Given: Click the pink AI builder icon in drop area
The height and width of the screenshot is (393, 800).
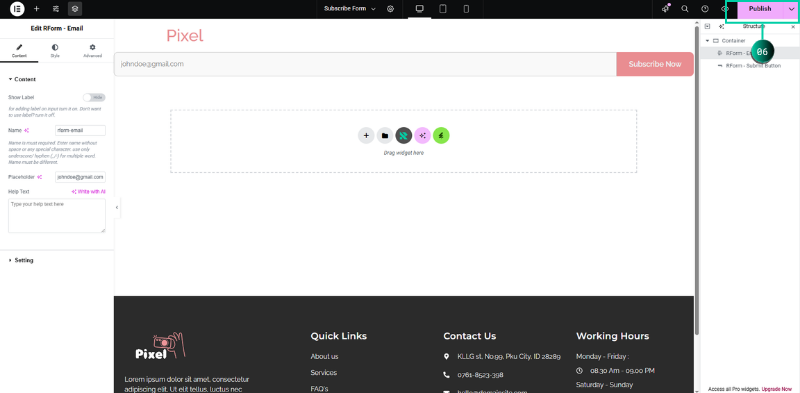Looking at the screenshot, I should tap(422, 136).
